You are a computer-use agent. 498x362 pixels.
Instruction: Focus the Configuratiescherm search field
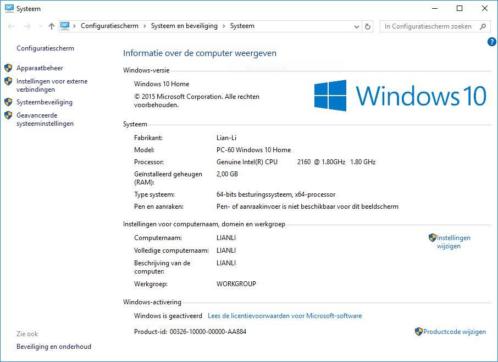click(428, 26)
